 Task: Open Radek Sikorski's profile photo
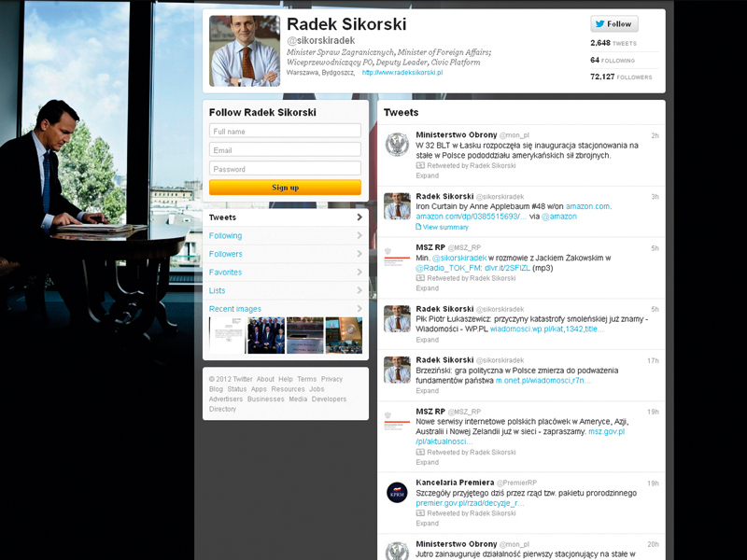245,51
